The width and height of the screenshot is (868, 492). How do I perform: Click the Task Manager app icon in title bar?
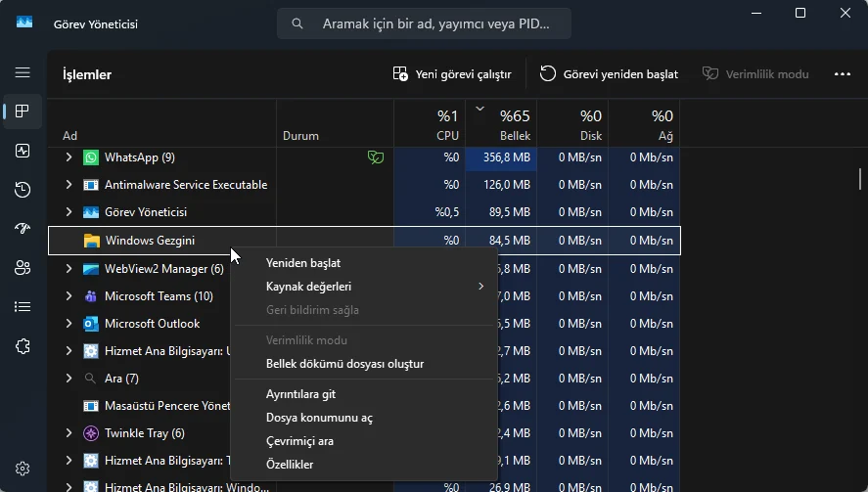click(x=24, y=22)
